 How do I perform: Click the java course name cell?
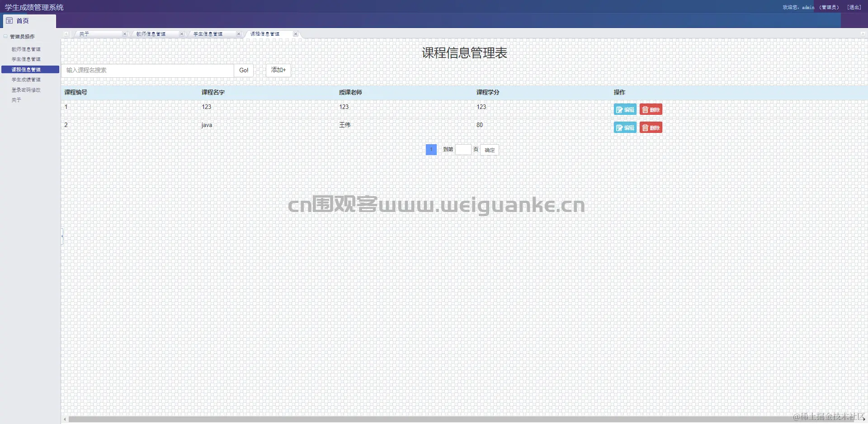pyautogui.click(x=207, y=125)
